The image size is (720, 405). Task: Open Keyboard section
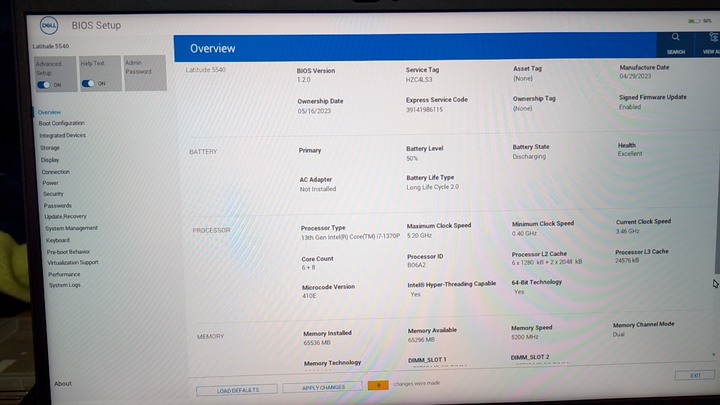(58, 240)
